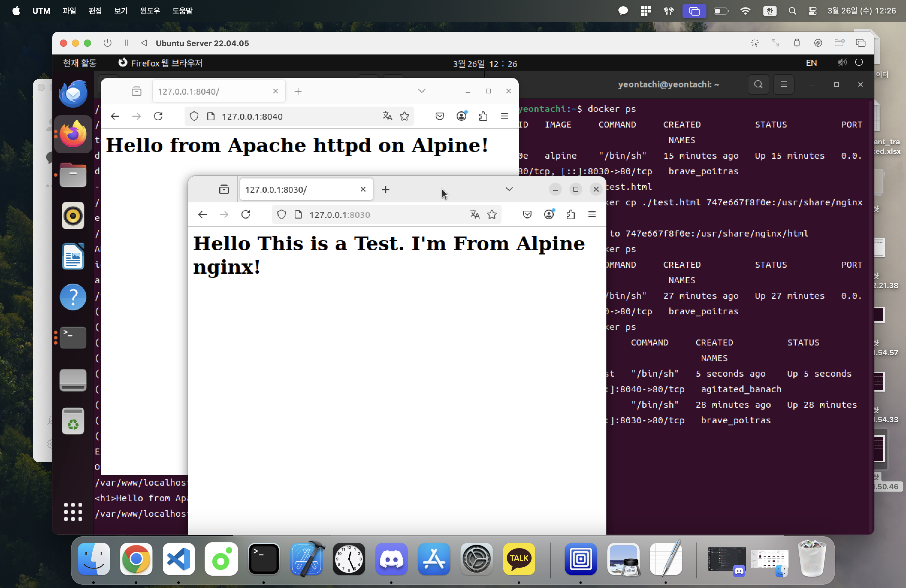Click the 127.0.0.1:8030 address bar
The image size is (906, 588).
click(386, 214)
